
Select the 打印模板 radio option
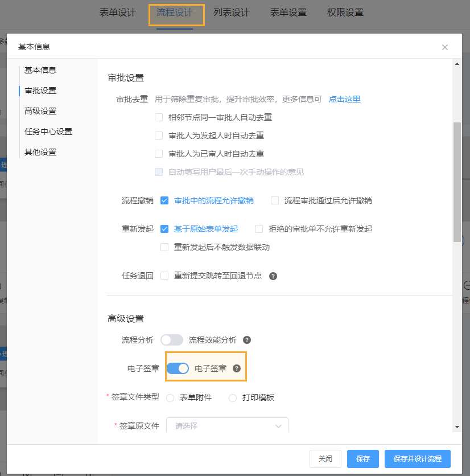pyautogui.click(x=232, y=397)
